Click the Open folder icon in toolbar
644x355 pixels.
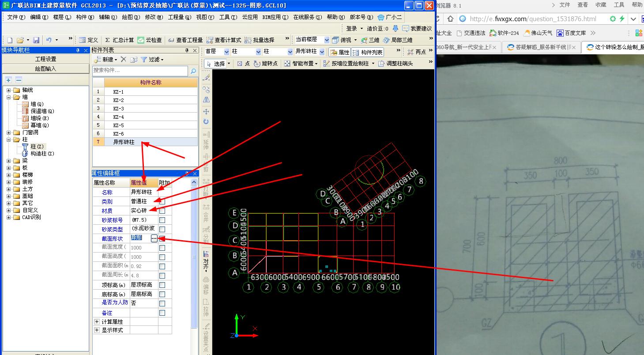(20, 40)
